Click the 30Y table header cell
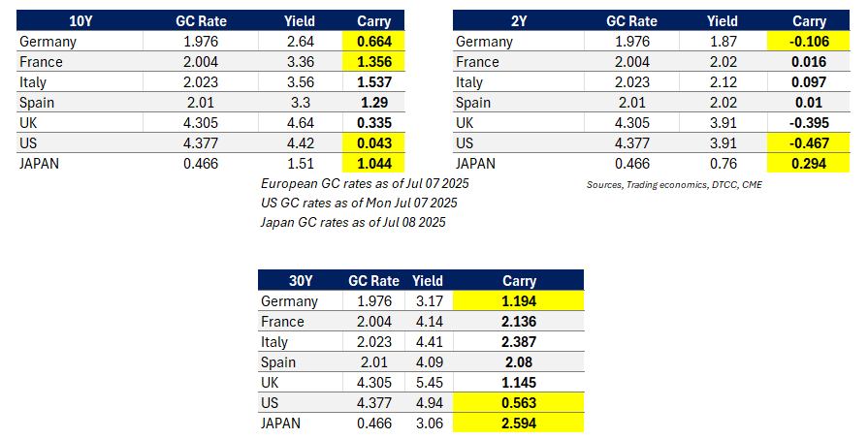868x439 pixels. tap(300, 280)
